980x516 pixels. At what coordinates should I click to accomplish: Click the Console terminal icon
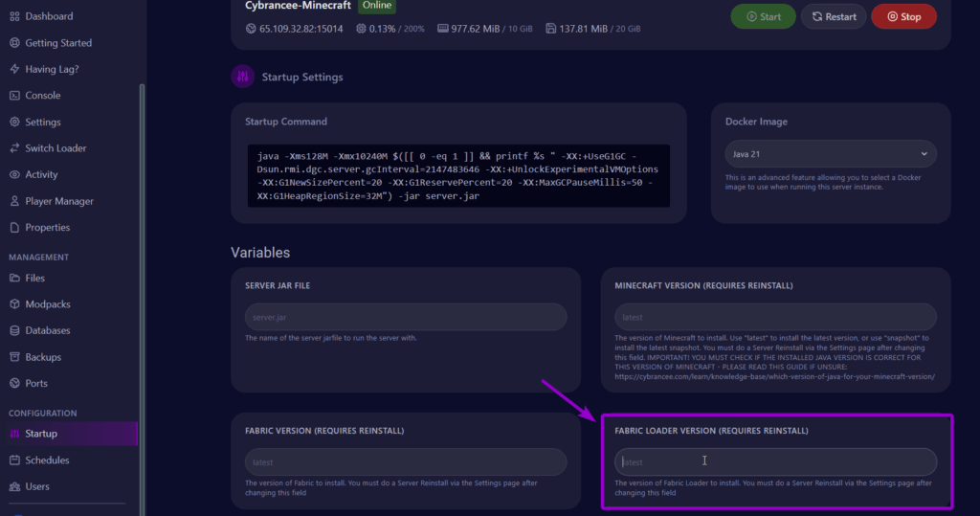14,95
